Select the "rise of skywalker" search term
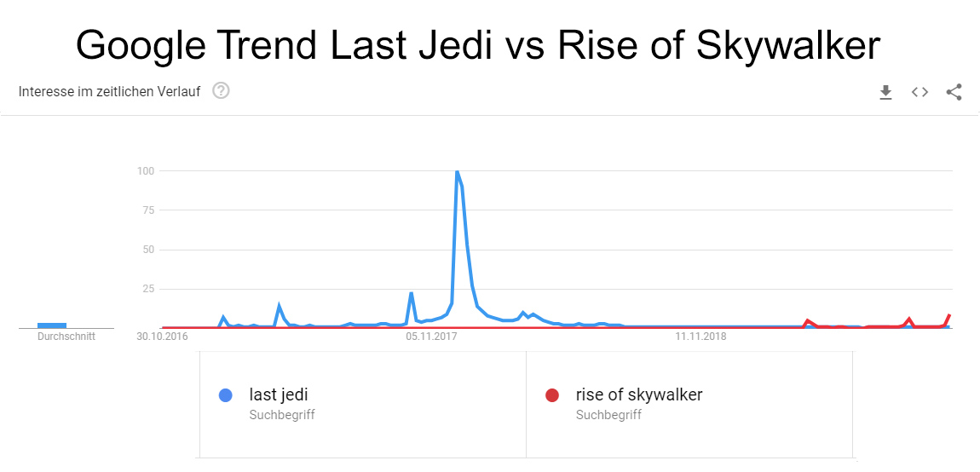 pyautogui.click(x=639, y=394)
